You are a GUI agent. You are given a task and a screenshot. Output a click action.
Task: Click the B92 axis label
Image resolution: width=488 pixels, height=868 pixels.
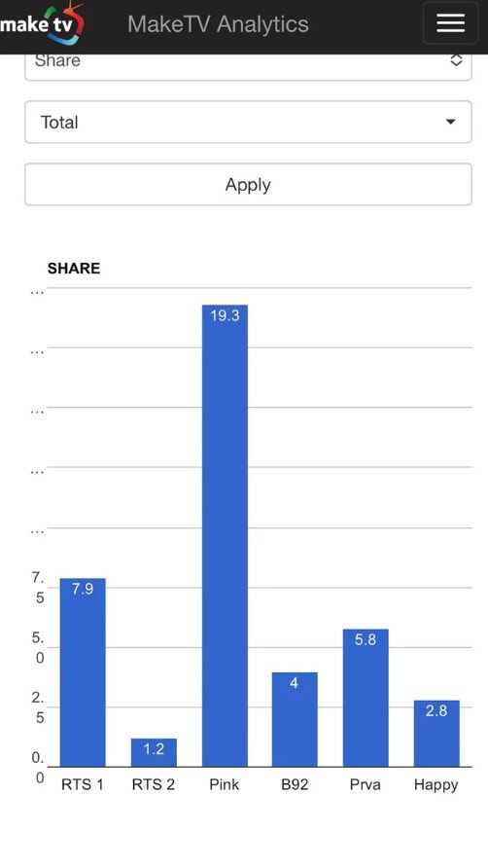pos(295,785)
